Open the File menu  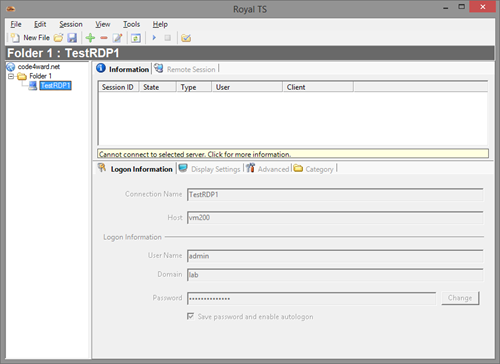tap(16, 24)
